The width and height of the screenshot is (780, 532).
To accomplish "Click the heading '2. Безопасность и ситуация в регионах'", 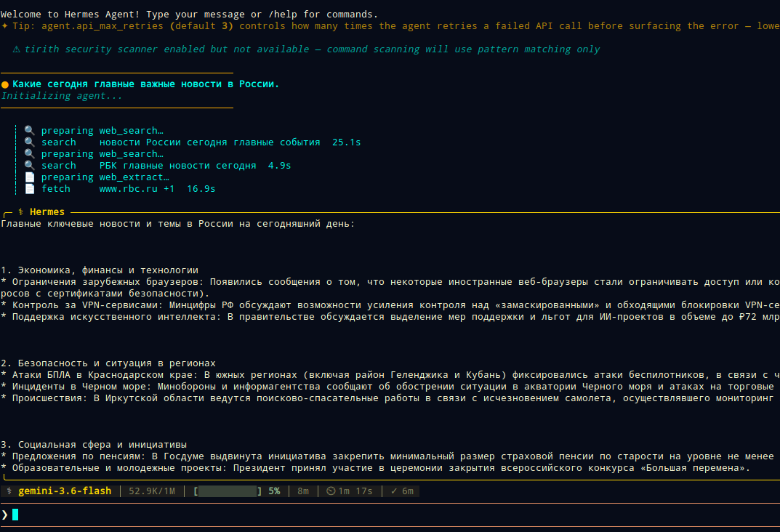I will (x=108, y=363).
